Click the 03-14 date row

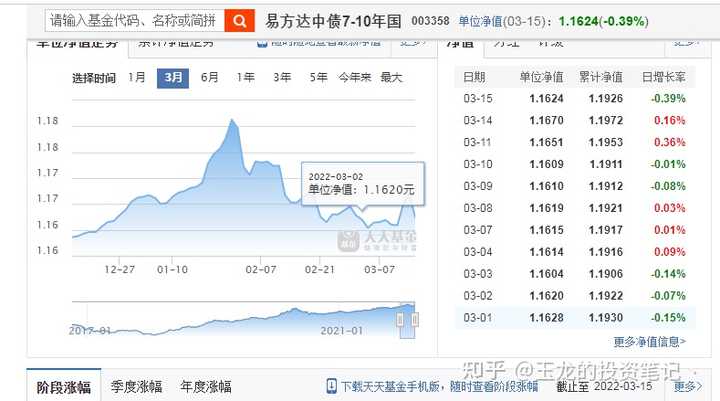574,120
